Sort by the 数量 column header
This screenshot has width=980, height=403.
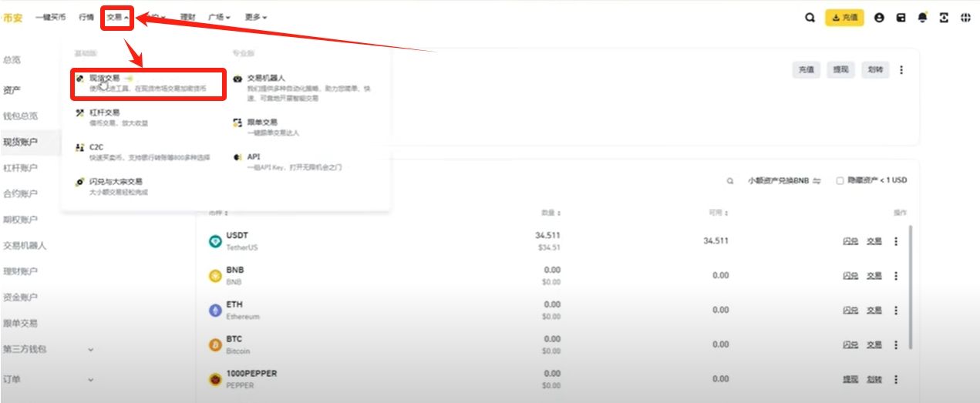click(x=551, y=213)
